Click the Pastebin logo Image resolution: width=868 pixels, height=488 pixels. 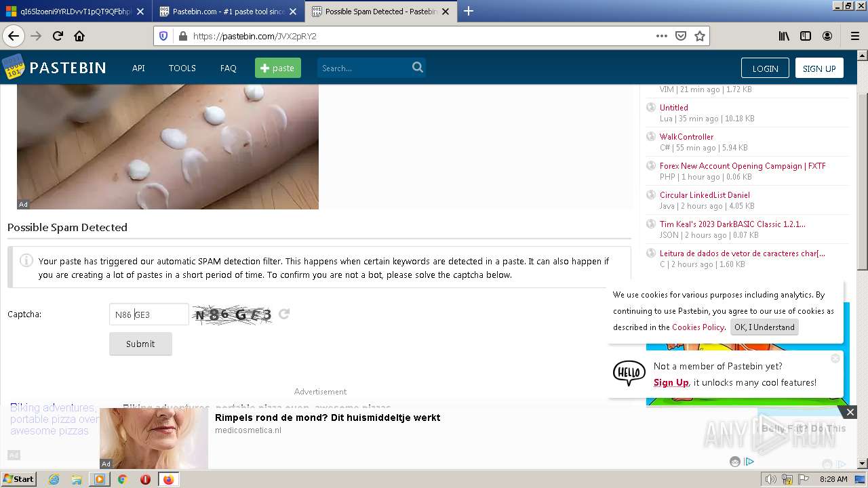click(54, 67)
